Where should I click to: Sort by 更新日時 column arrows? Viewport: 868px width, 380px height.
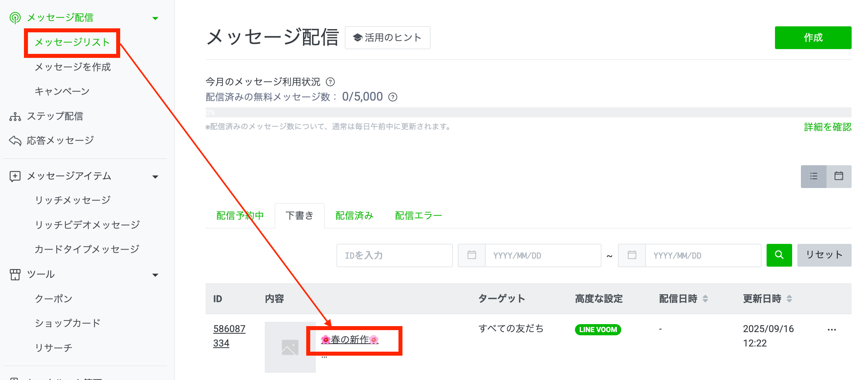coord(789,299)
